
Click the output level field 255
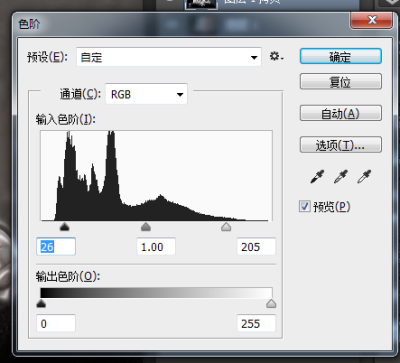point(256,323)
